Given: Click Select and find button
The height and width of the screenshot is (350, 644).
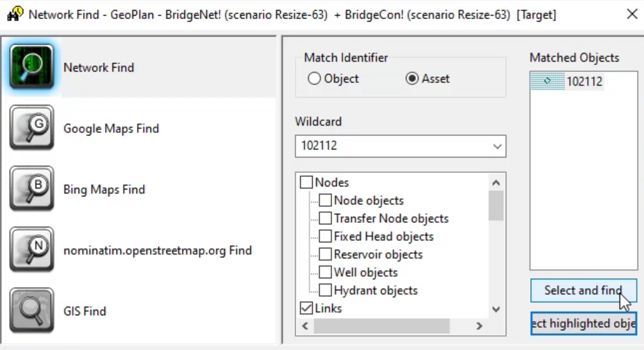Looking at the screenshot, I should click(583, 290).
